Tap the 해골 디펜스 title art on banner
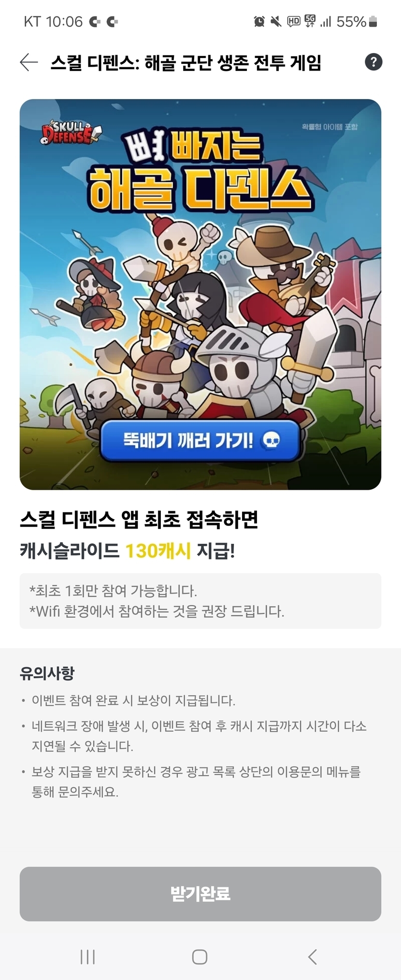Viewport: 401px width, 980px height. click(199, 188)
